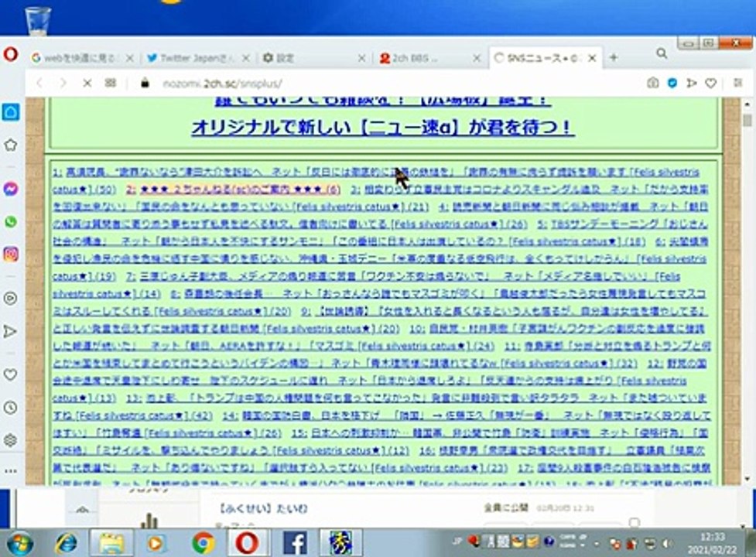The image size is (756, 557).
Task: Click 全員に公開 in background window
Action: (506, 507)
